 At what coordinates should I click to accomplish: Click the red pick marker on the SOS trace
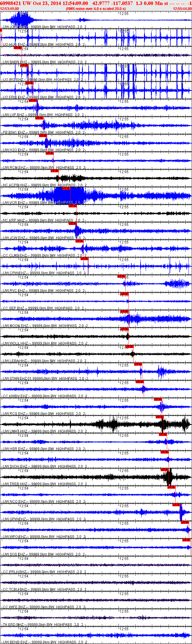(186, 540)
